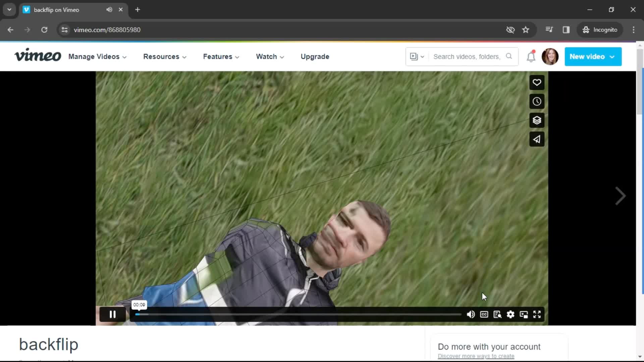This screenshot has width=644, height=362.
Task: Mute tab audio speaker icon
Action: pyautogui.click(x=109, y=10)
